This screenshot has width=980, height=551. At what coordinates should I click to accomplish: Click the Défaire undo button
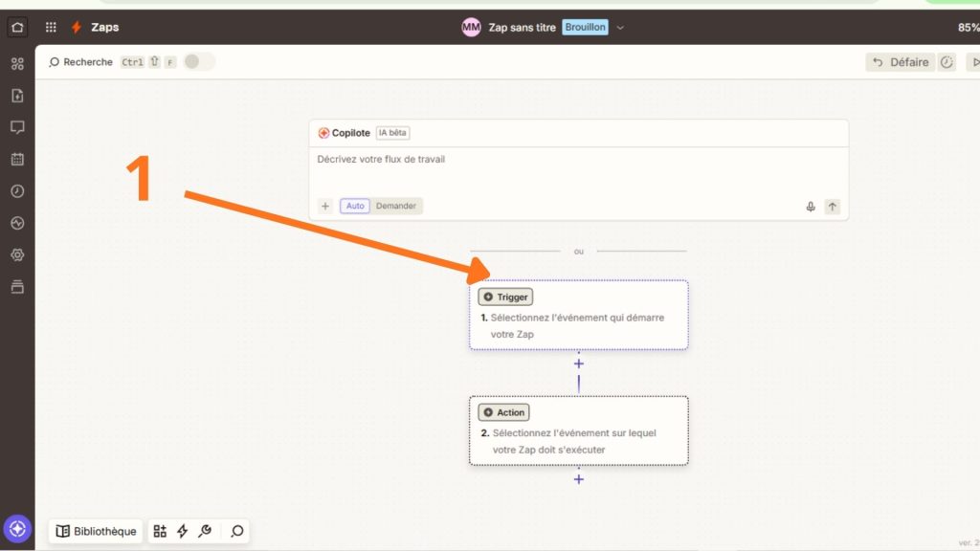click(x=900, y=62)
